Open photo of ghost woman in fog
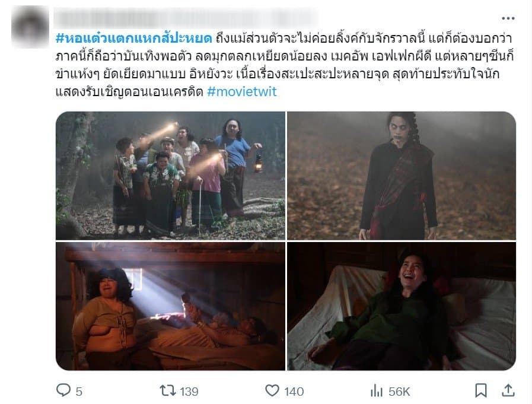The height and width of the screenshot is (404, 532). (x=402, y=176)
